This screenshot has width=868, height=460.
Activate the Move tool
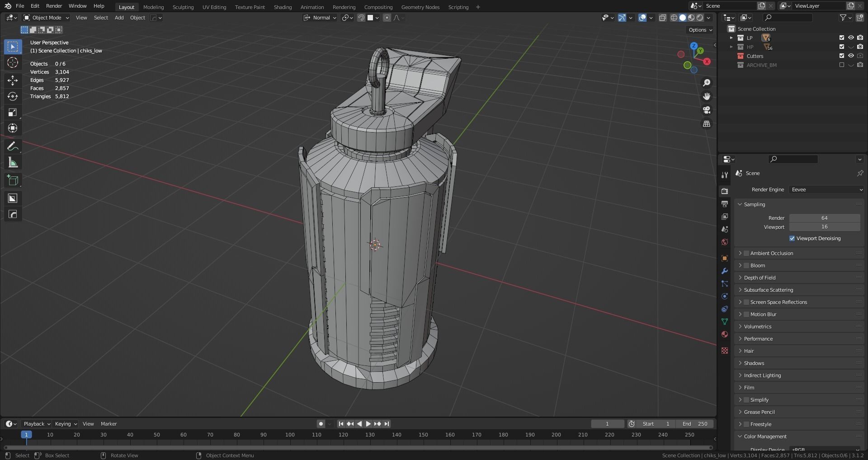[x=13, y=81]
